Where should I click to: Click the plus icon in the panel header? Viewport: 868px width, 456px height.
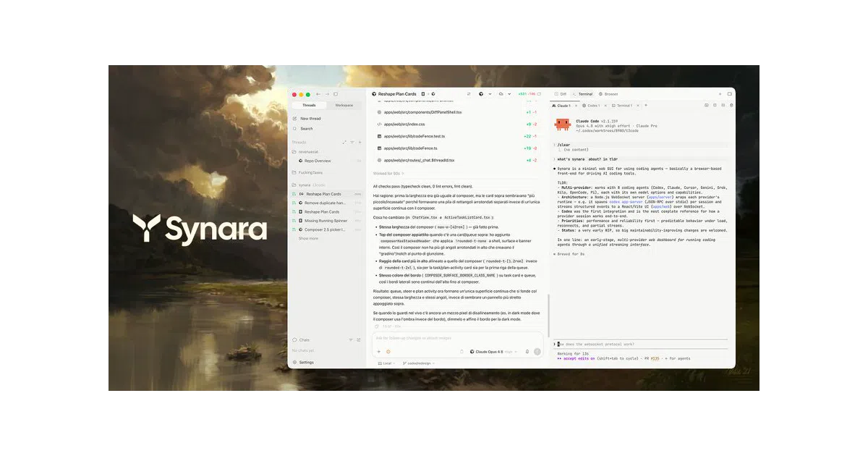(720, 94)
